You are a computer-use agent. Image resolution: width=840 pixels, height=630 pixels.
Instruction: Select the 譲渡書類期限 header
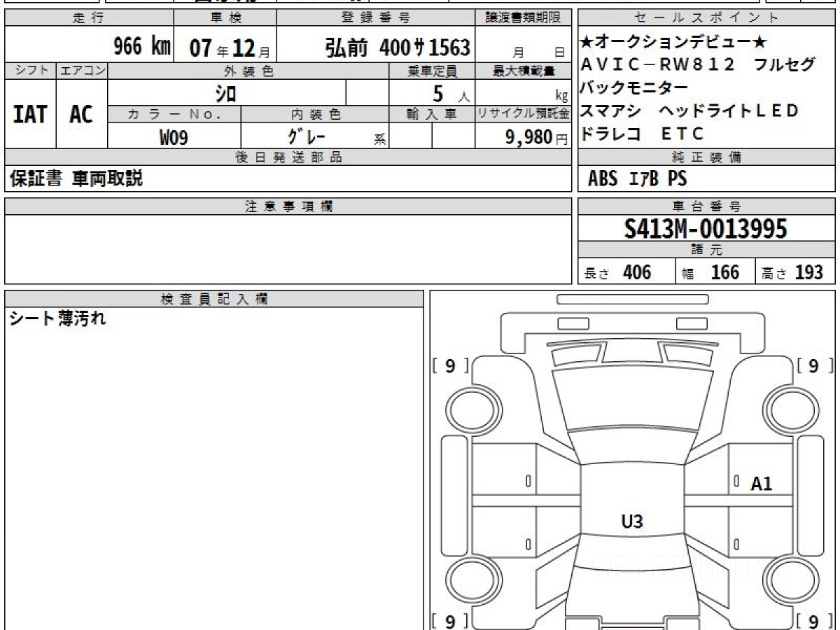(x=523, y=18)
